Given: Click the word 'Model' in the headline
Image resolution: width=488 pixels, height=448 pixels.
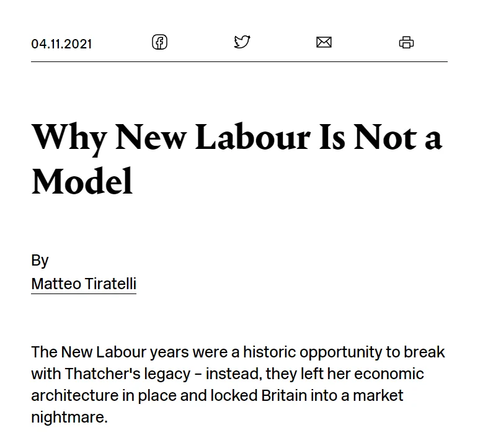Looking at the screenshot, I should pos(82,182).
